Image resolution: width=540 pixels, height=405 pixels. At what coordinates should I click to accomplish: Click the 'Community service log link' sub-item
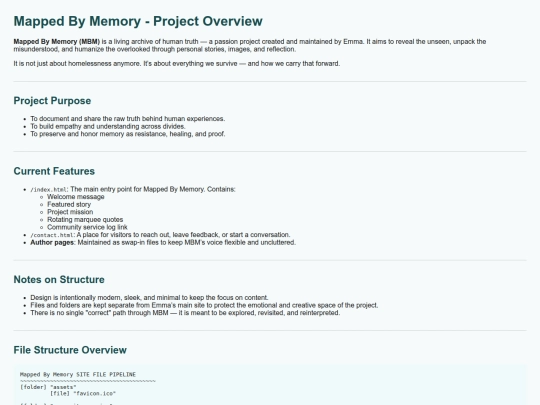click(87, 227)
